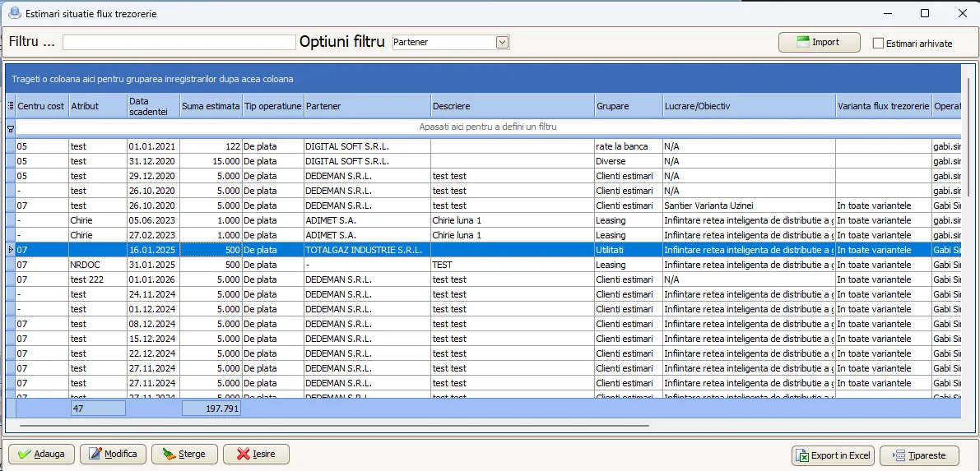Image resolution: width=980 pixels, height=471 pixels.
Task: Click the Diverse grouping cell
Action: point(628,161)
